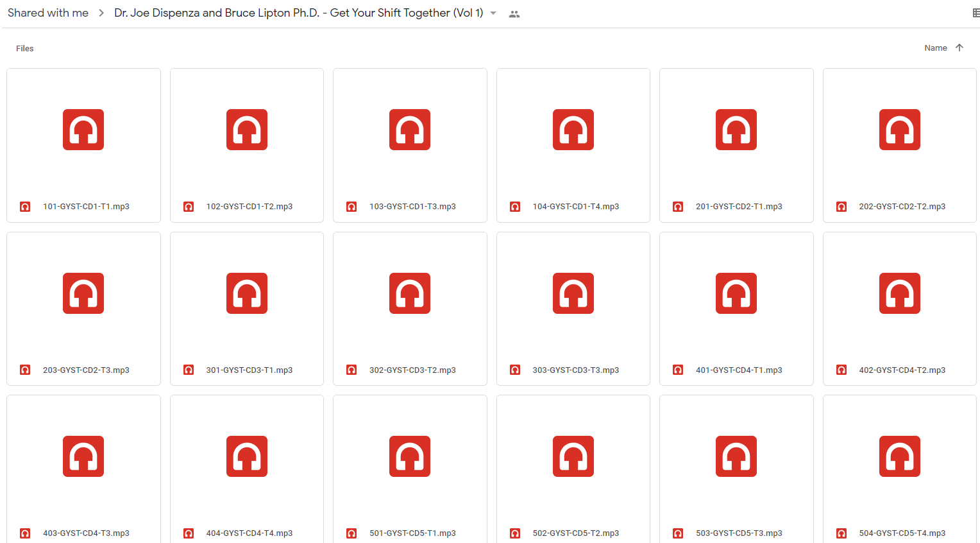Screen dimensions: 980x543
Task: Select the 101-GYST-CD1-T1.mp3 large audio thumbnail
Action: point(83,130)
